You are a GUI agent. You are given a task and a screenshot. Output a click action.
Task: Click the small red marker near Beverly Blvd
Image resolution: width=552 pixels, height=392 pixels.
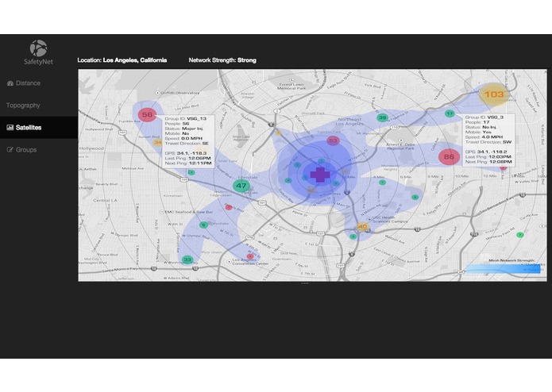(x=229, y=207)
